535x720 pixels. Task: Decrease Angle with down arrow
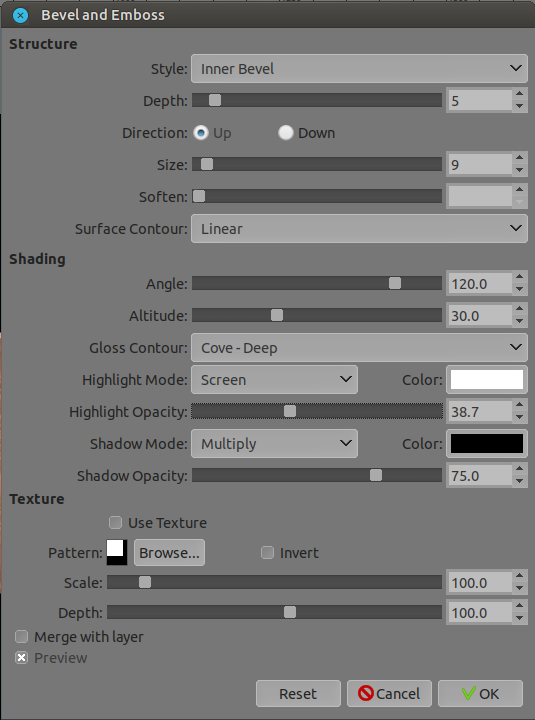click(520, 289)
